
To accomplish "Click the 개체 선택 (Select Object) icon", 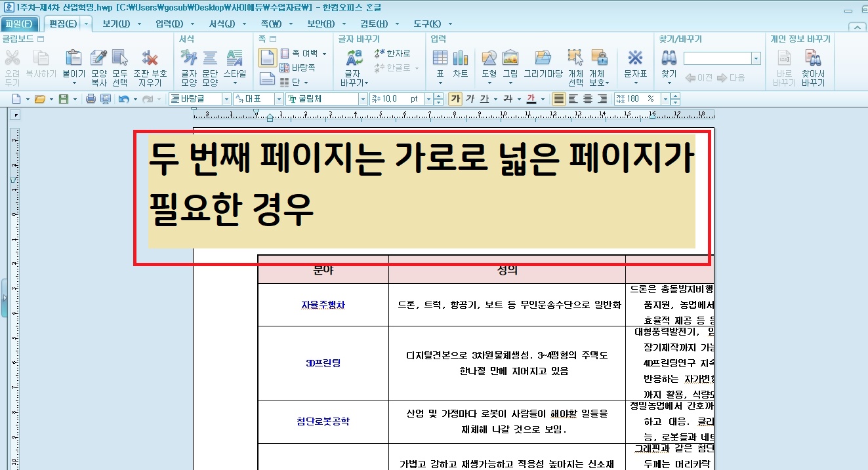I will pyautogui.click(x=575, y=58).
